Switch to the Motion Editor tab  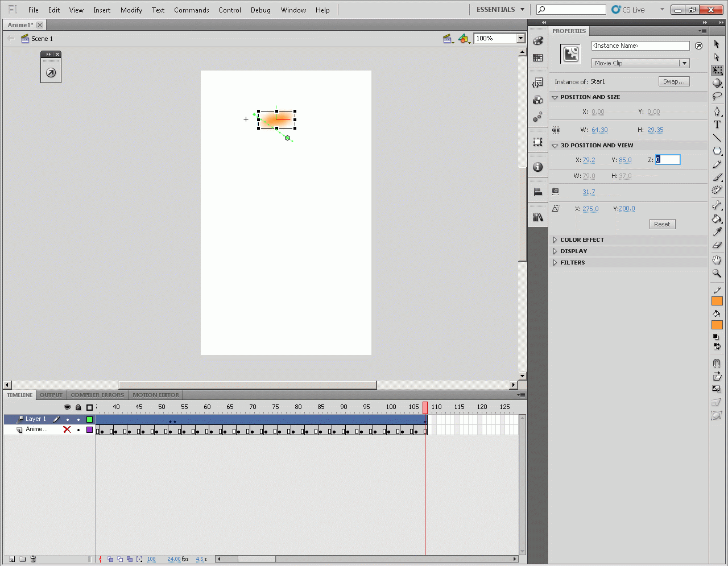pyautogui.click(x=155, y=395)
